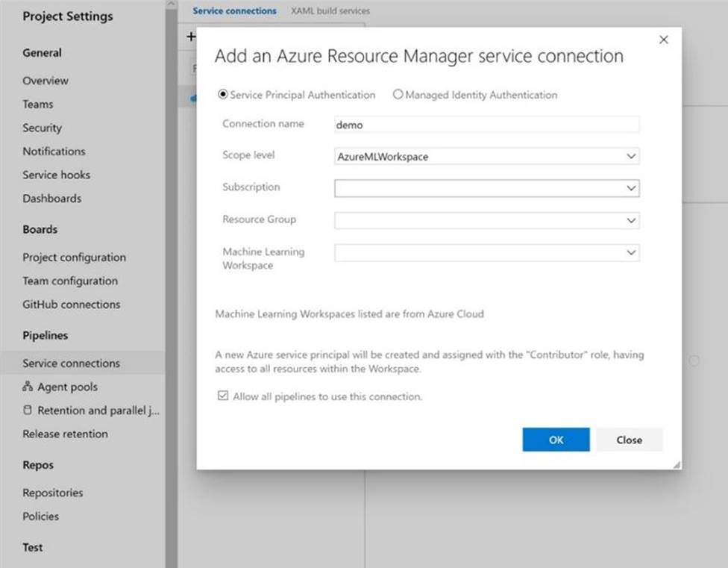Click the Connection name input field

[486, 125]
